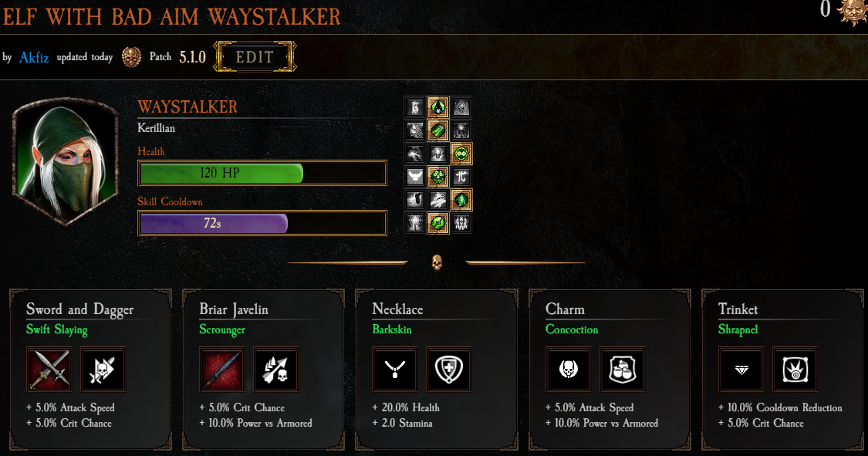Select the Briar Javelin weapon icon

point(222,369)
